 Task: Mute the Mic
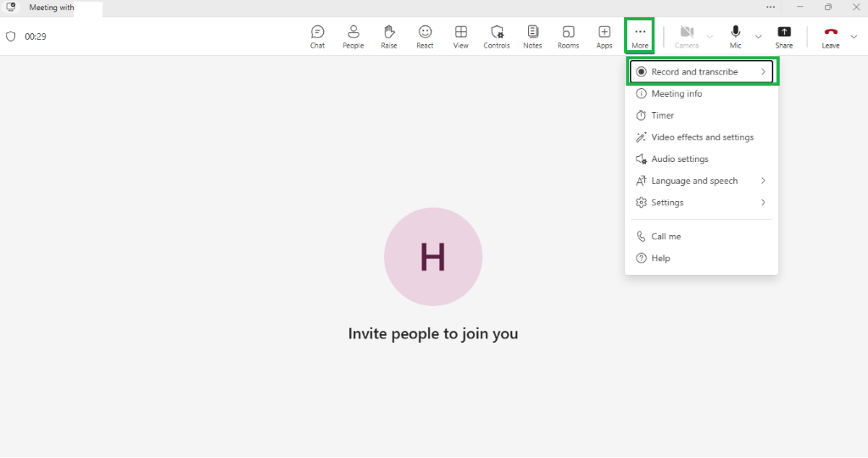click(735, 37)
